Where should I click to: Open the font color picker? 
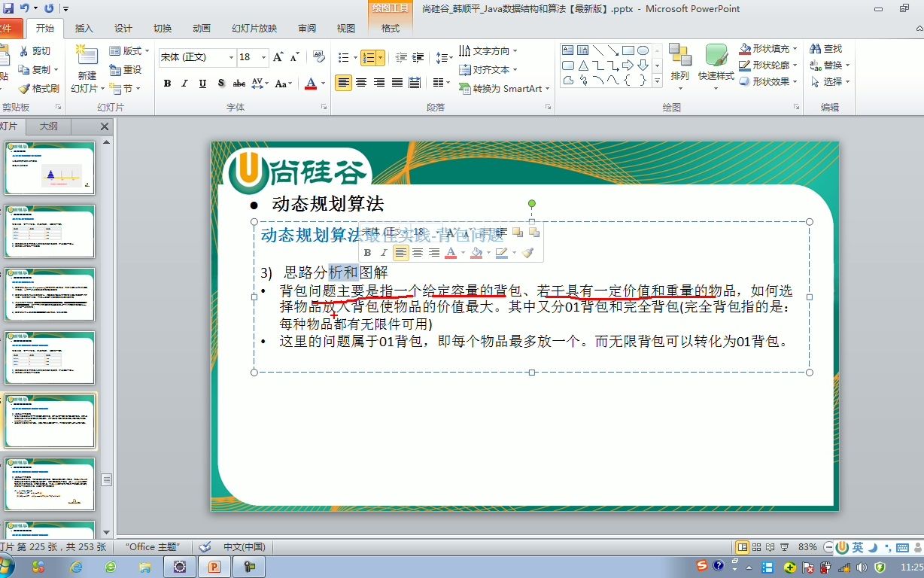pos(312,84)
